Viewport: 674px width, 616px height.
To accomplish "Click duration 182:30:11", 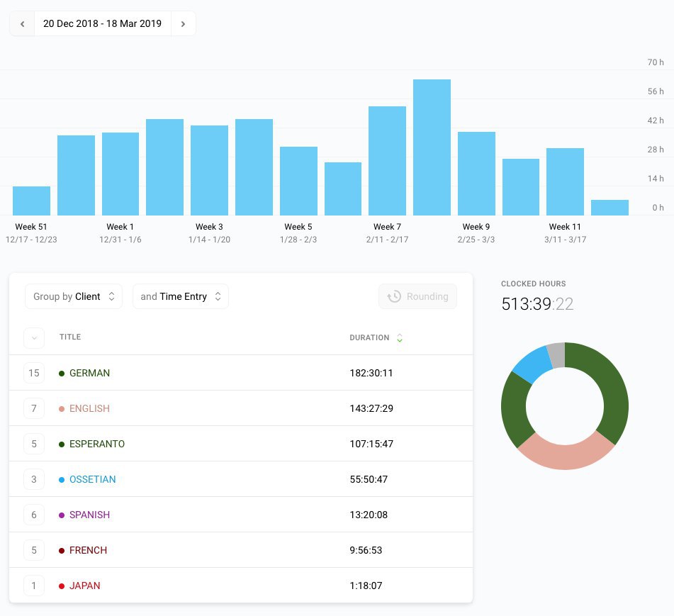I will pos(371,373).
